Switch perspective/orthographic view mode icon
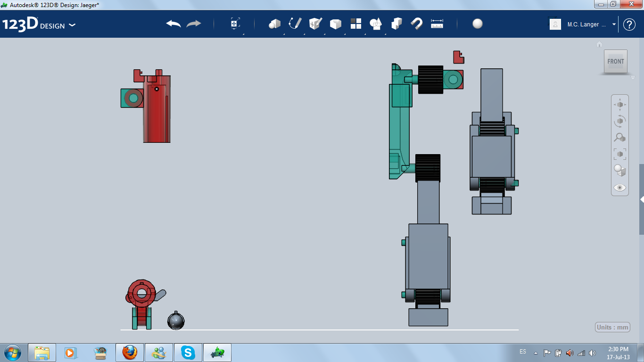The image size is (644, 362). pos(619,171)
